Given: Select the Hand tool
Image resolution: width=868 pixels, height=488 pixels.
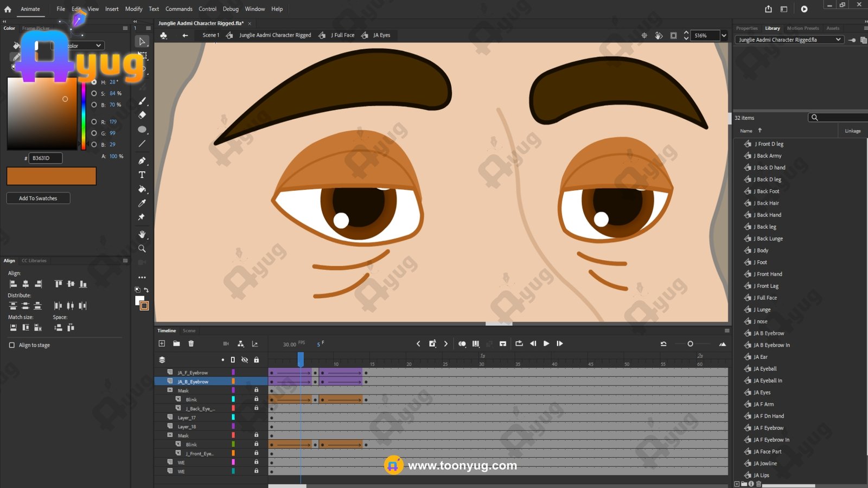Looking at the screenshot, I should (x=142, y=234).
